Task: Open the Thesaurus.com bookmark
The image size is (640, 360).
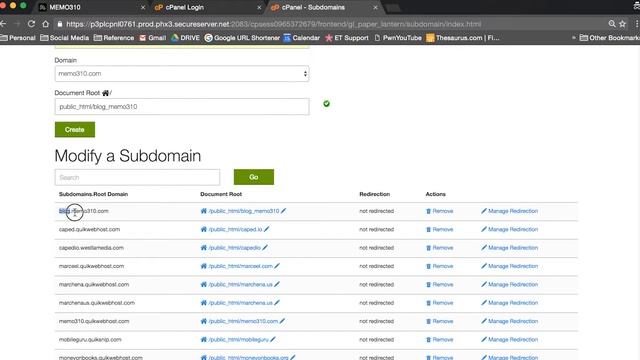Action: pyautogui.click(x=463, y=38)
